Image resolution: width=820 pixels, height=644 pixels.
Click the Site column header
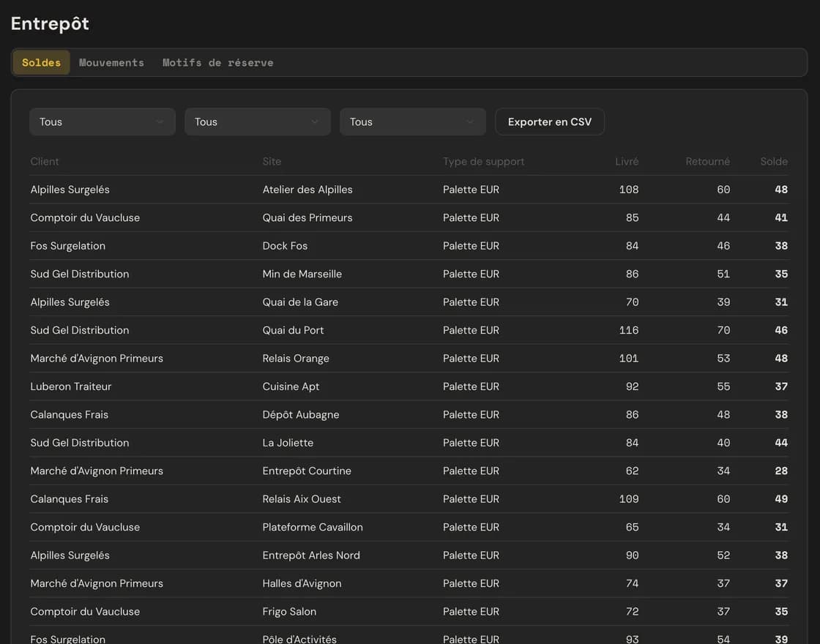click(x=272, y=162)
